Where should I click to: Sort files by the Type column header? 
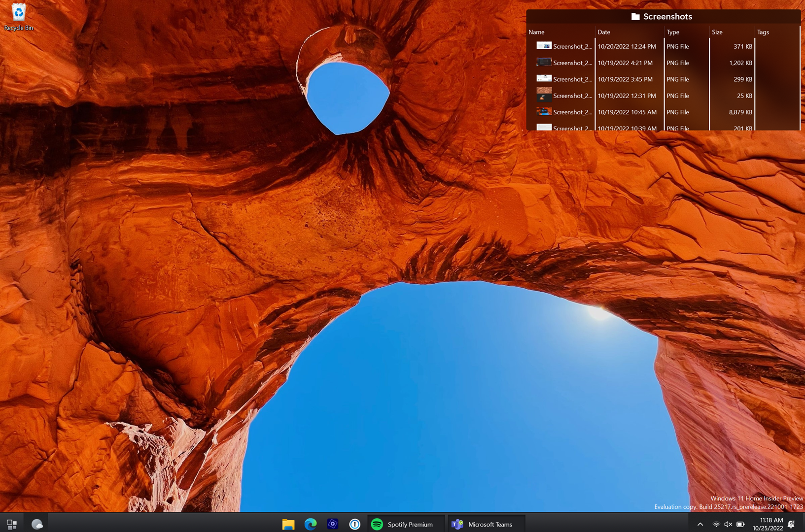coord(673,32)
